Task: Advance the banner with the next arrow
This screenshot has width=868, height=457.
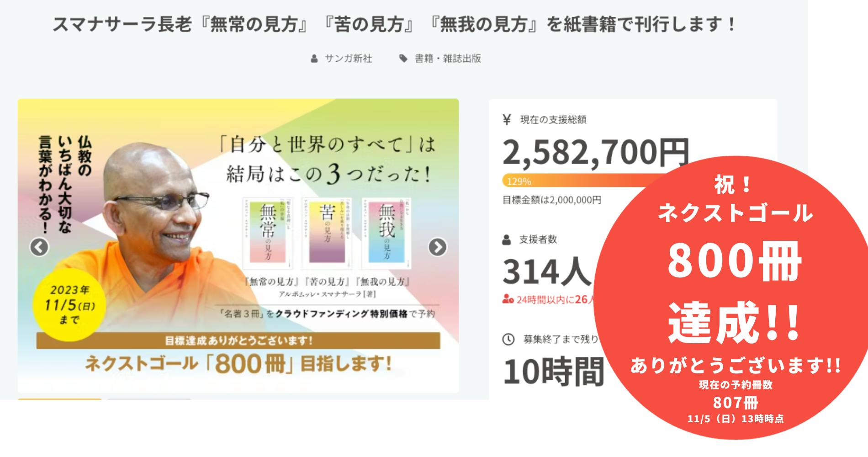Action: point(437,247)
